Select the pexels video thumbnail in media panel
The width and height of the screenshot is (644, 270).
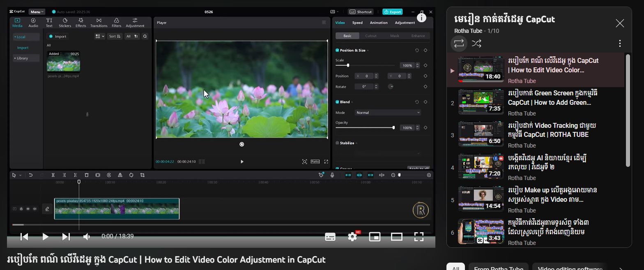(x=63, y=62)
